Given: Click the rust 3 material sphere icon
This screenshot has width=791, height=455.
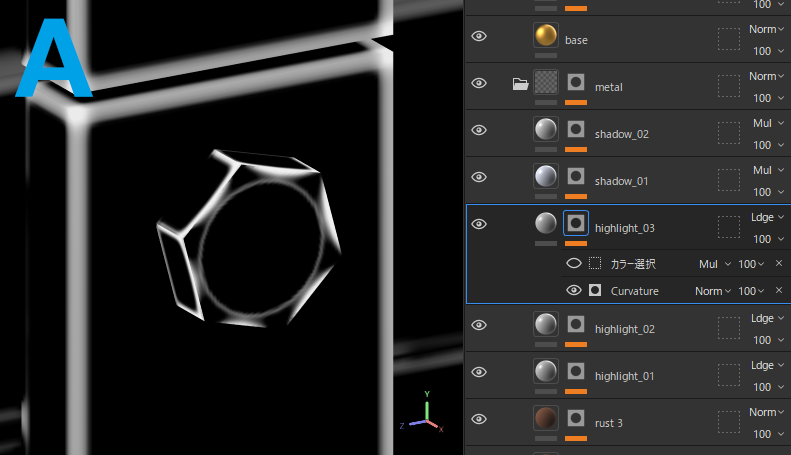Looking at the screenshot, I should (x=545, y=418).
